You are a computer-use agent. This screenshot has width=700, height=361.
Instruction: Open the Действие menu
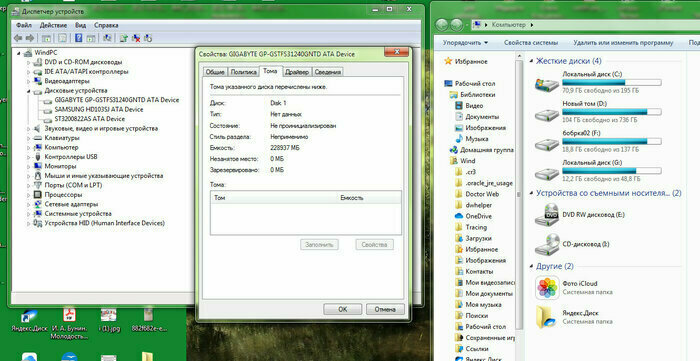(53, 25)
